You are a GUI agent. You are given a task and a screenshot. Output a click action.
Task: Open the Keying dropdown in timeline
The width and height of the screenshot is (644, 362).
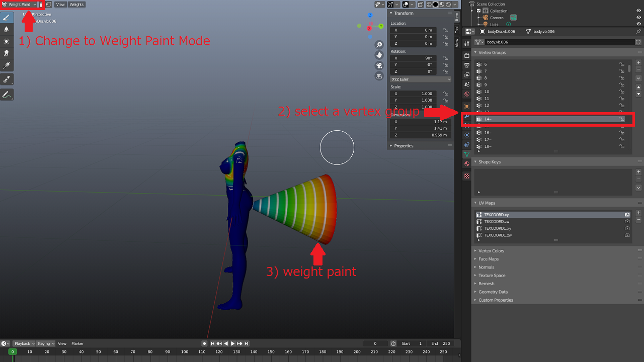point(46,343)
